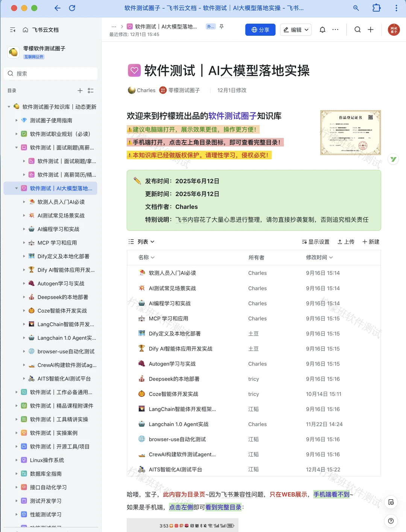
Task: Sort the table by 修改时间
Action: point(319,257)
